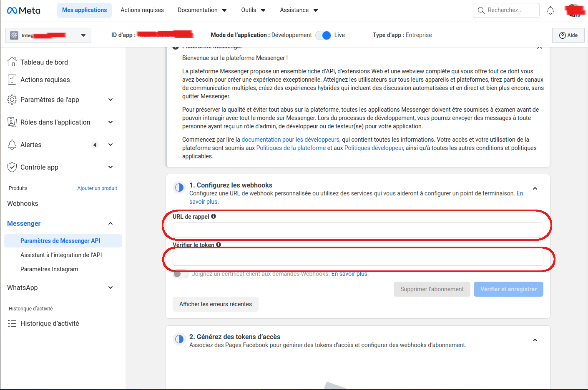Collapse the Générez des tokens d'accès panel

click(x=535, y=340)
